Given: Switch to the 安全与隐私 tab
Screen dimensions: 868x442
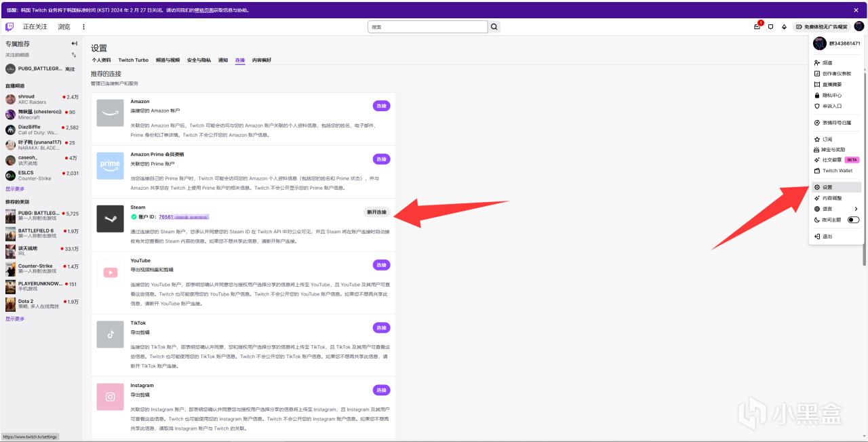Looking at the screenshot, I should [199, 60].
